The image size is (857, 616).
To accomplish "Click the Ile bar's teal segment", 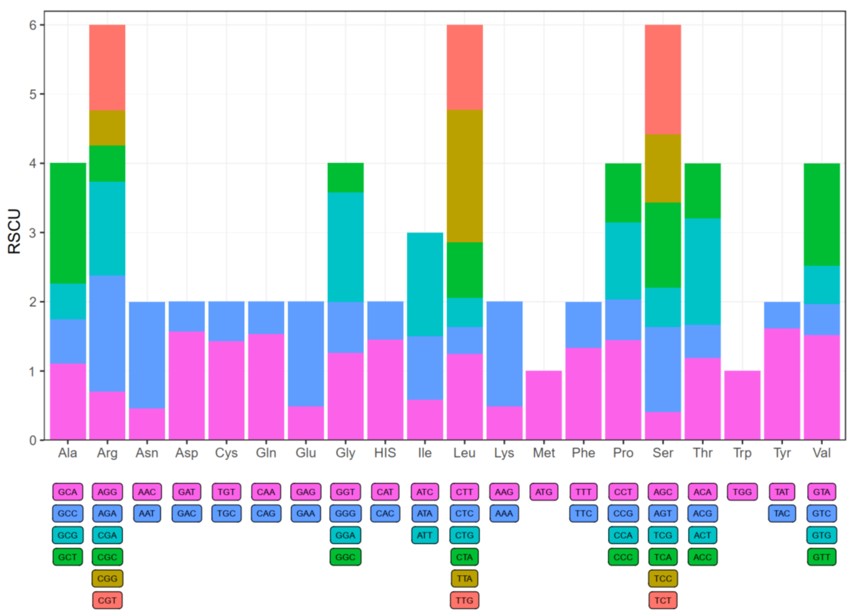I will click(425, 284).
